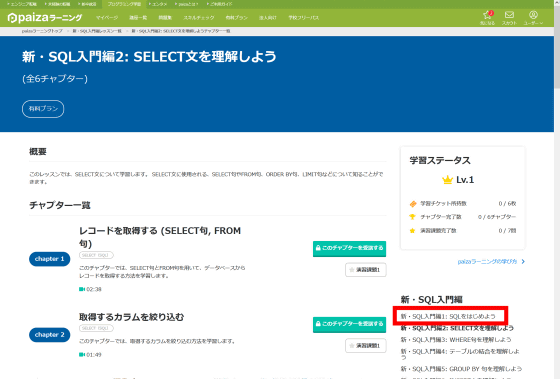Viewport: 560px width, 379px height.
Task: Click the 演習課題完了数 star icon
Action: click(x=412, y=230)
